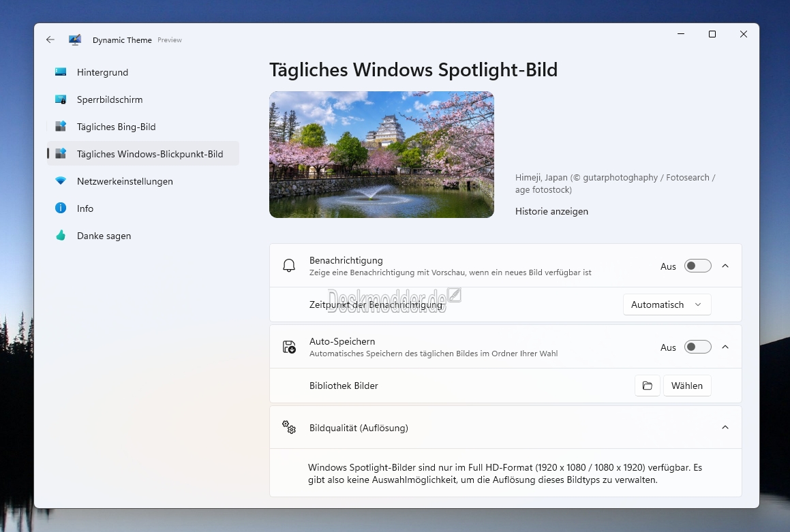Screen dimensions: 790x532
Task: Click the Zeitpunkt der Benachrichtigung label
Action: pos(376,304)
